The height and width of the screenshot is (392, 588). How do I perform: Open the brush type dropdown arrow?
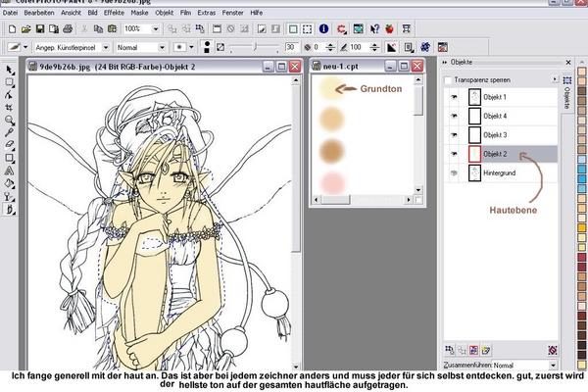[25, 47]
